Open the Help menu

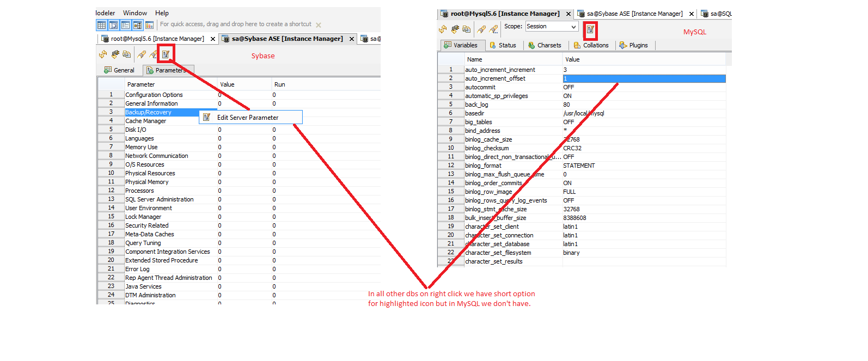pos(162,13)
